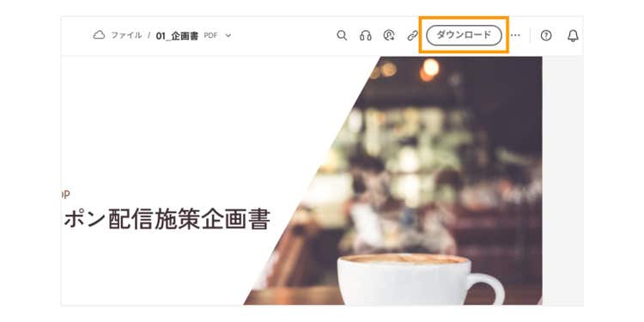Click the headphones read-aloud icon
This screenshot has height=322, width=644.
(365, 35)
